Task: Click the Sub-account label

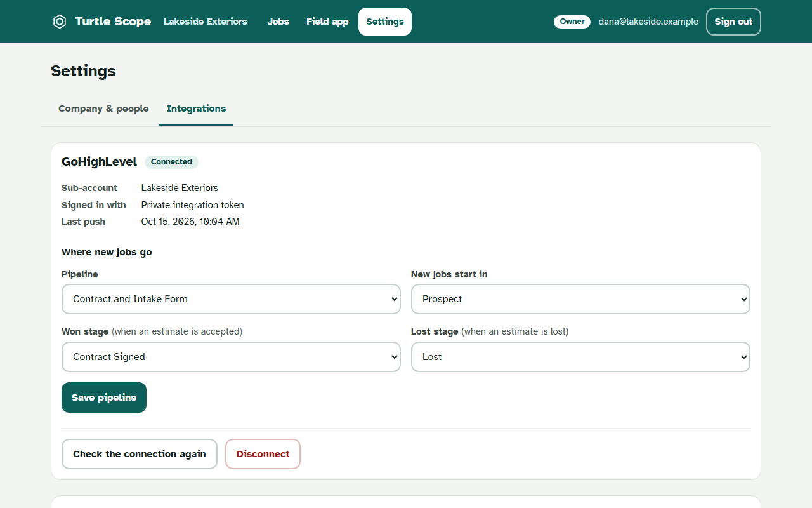Action: tap(89, 188)
